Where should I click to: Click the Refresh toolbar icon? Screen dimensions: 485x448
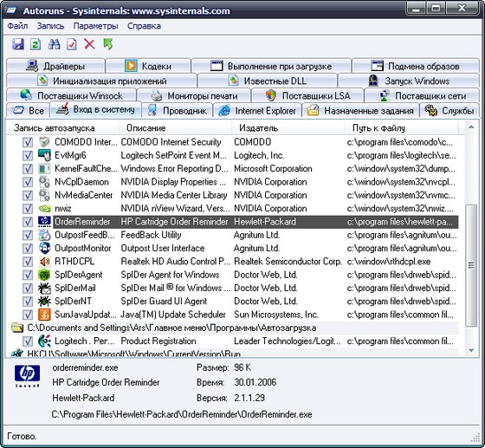pos(36,44)
